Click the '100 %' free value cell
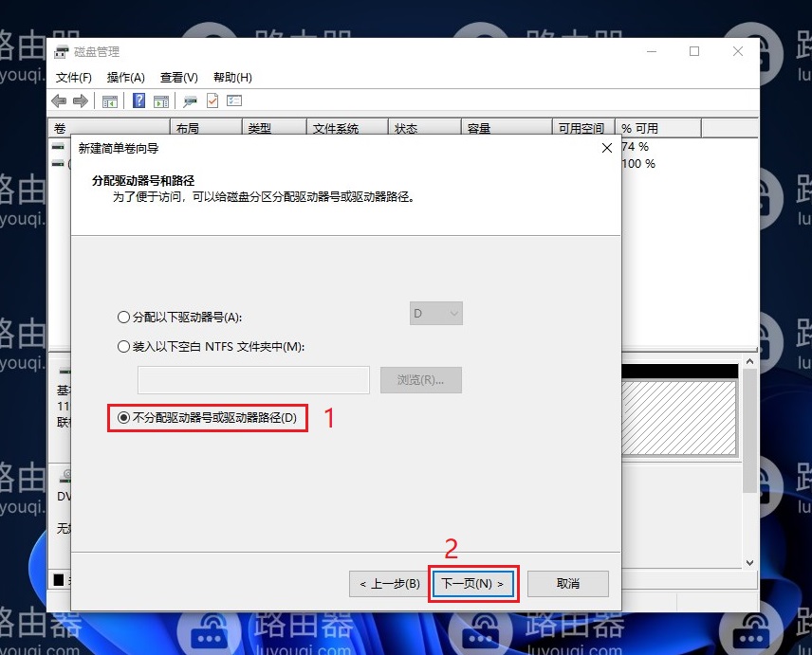 tap(638, 163)
